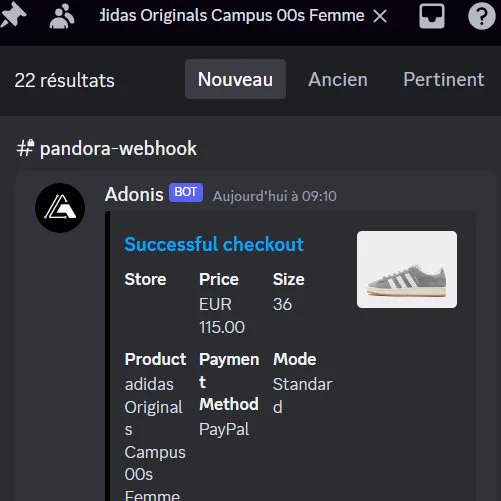The width and height of the screenshot is (501, 501).
Task: Open the inbox icon
Action: [432, 16]
